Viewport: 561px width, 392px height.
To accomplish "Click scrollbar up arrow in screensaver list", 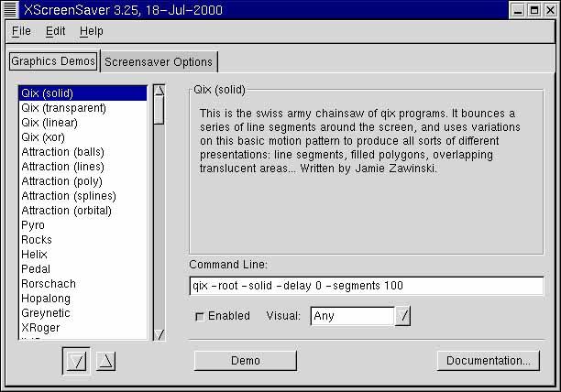I will [x=159, y=92].
